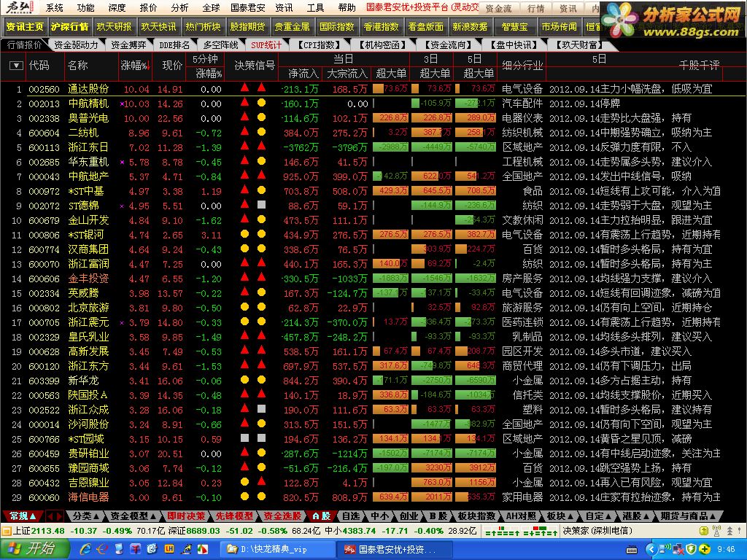The width and height of the screenshot is (747, 560).
Task: Click the 贵研铂业 stock name
Action: pyautogui.click(x=88, y=454)
